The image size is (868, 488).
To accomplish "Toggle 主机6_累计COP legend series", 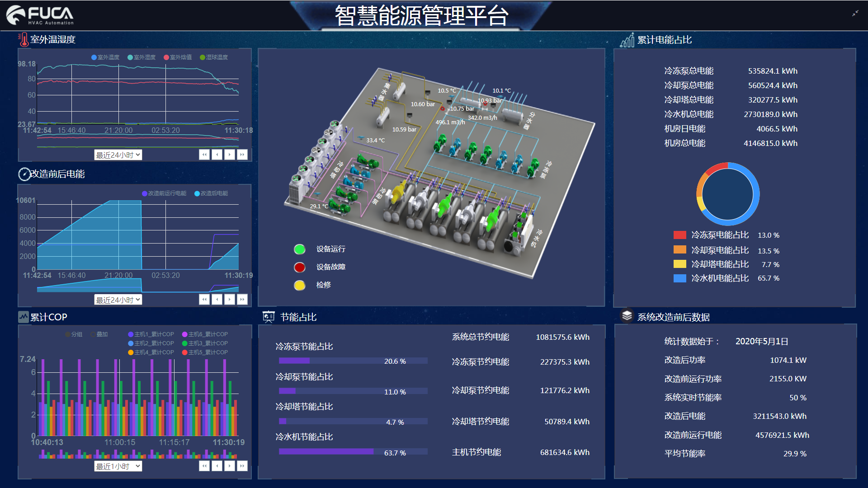I will [205, 334].
